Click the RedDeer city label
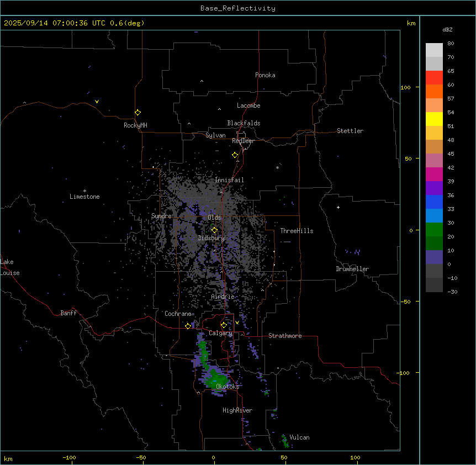 (x=243, y=141)
